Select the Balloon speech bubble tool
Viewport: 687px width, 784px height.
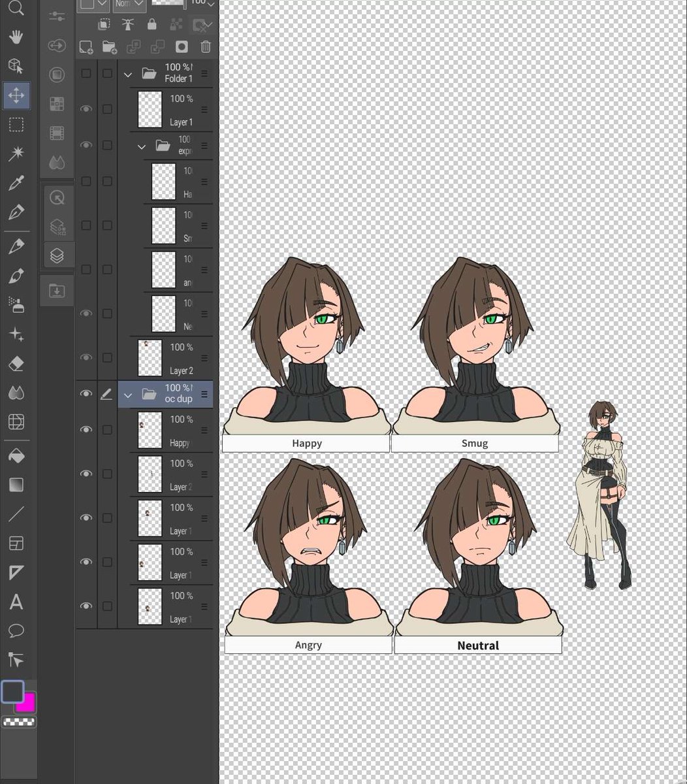tap(16, 630)
